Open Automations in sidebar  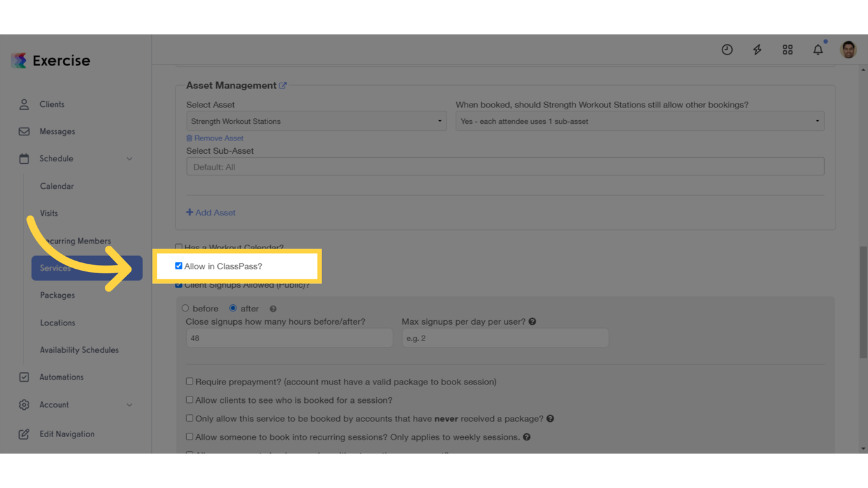(x=62, y=377)
